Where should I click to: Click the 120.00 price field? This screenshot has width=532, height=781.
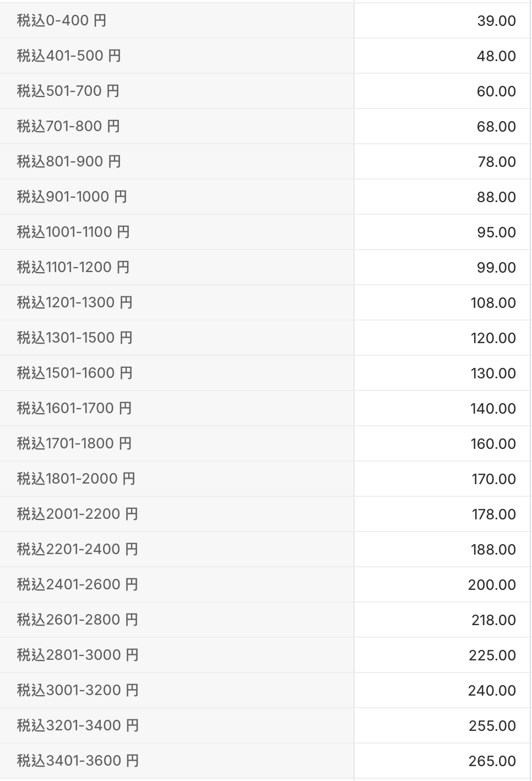tap(442, 338)
